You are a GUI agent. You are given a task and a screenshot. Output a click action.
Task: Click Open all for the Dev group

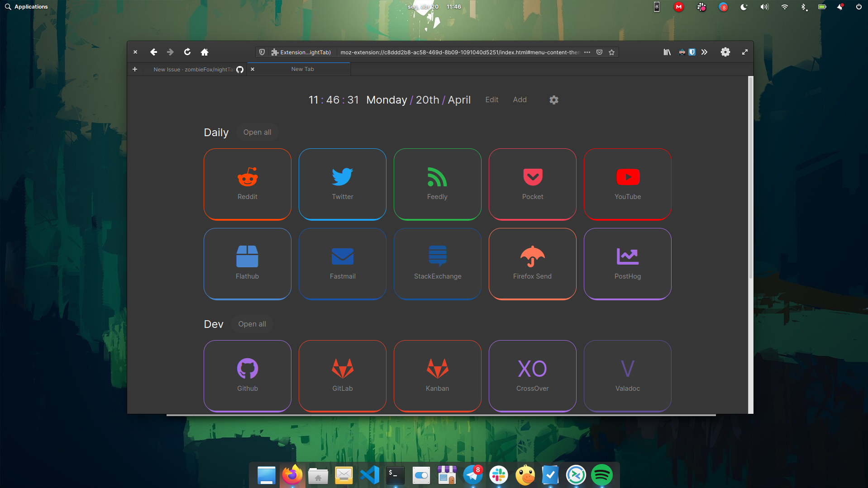252,324
